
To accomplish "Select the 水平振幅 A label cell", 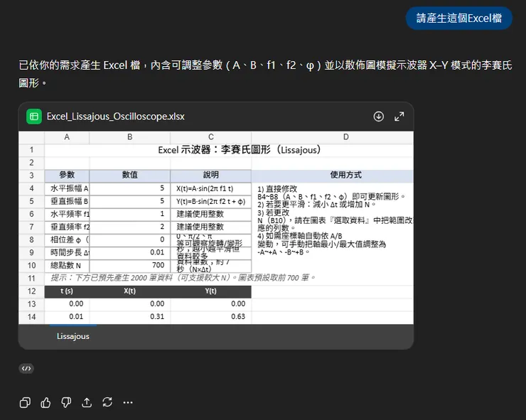I will click(67, 188).
